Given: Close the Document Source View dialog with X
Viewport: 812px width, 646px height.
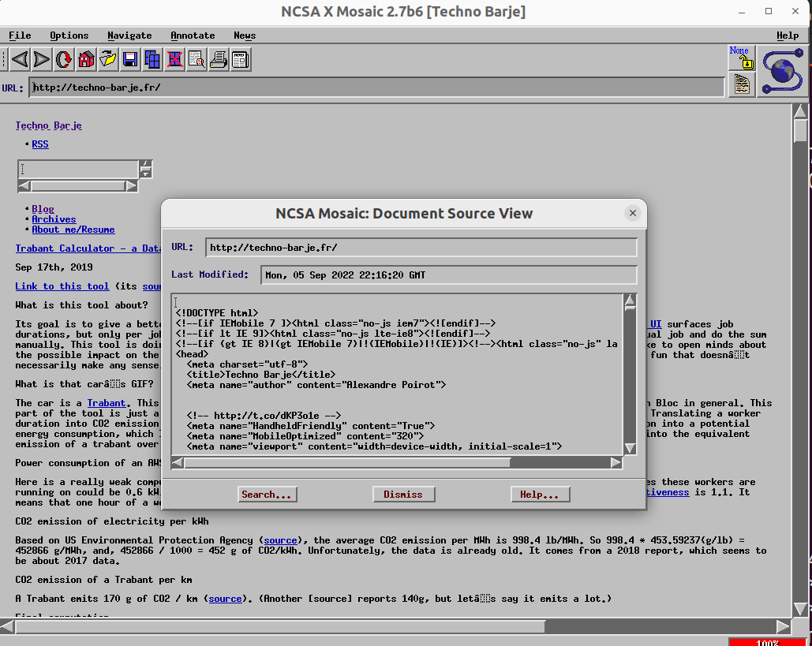Looking at the screenshot, I should (632, 213).
